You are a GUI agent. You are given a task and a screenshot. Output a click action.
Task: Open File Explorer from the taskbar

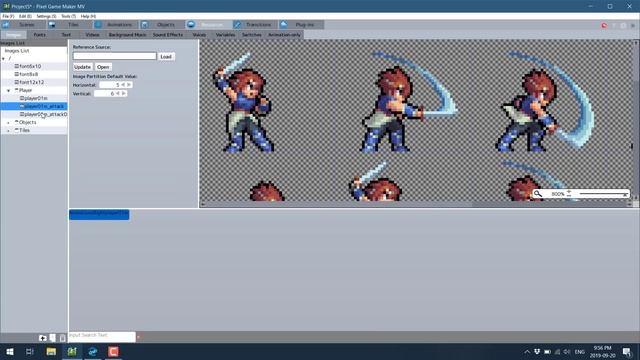pyautogui.click(x=51, y=351)
